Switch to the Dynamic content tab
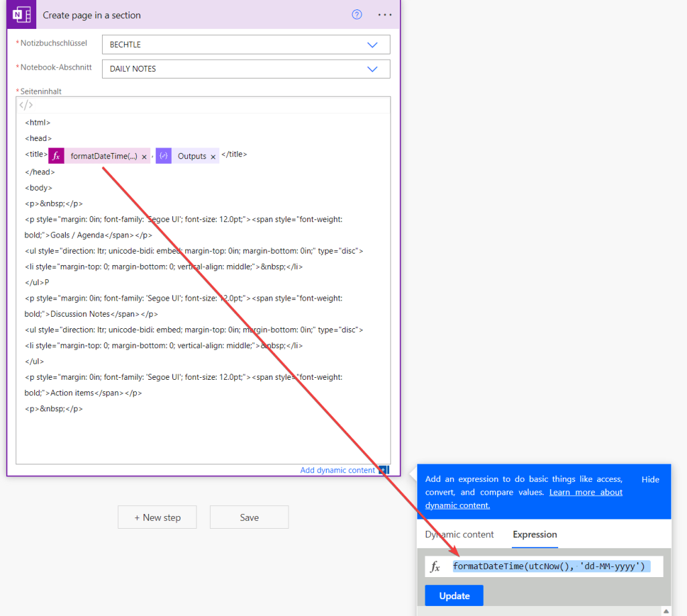687x616 pixels. coord(459,534)
